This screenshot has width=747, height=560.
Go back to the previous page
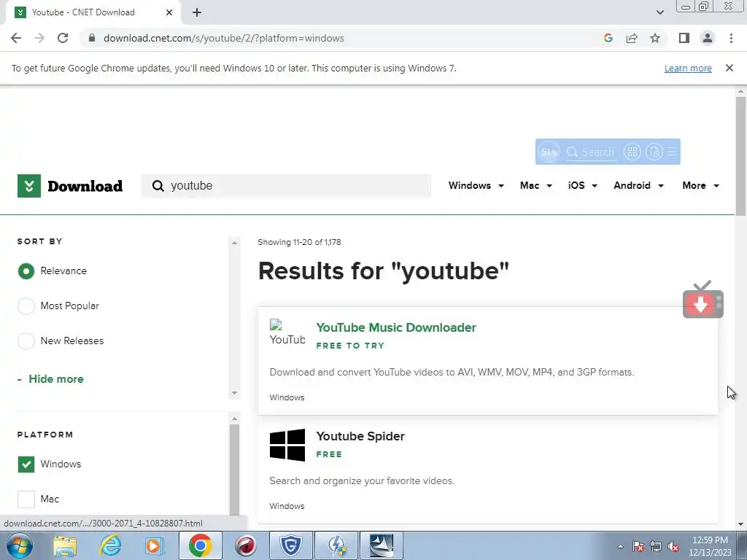pos(16,38)
